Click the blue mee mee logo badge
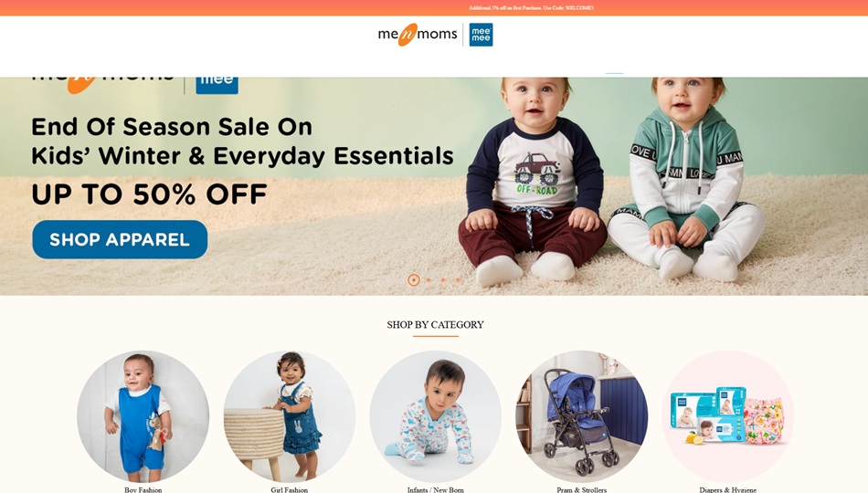 (x=481, y=35)
